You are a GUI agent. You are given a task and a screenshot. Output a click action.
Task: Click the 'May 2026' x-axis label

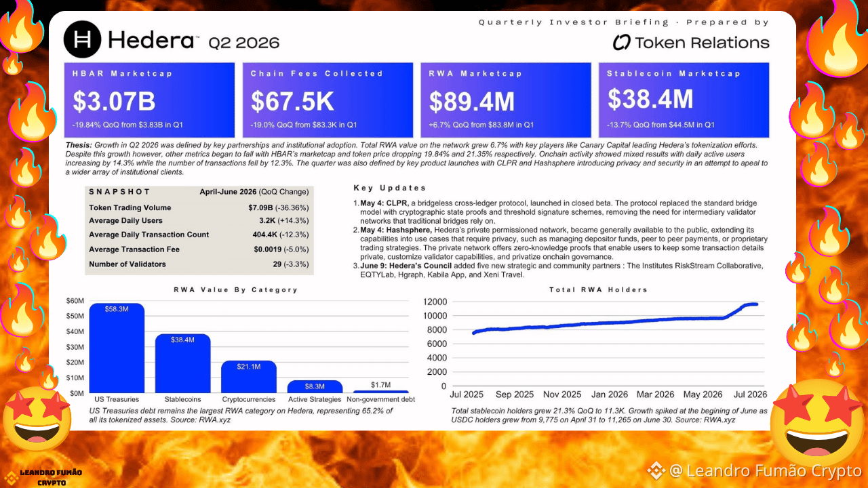coord(702,394)
